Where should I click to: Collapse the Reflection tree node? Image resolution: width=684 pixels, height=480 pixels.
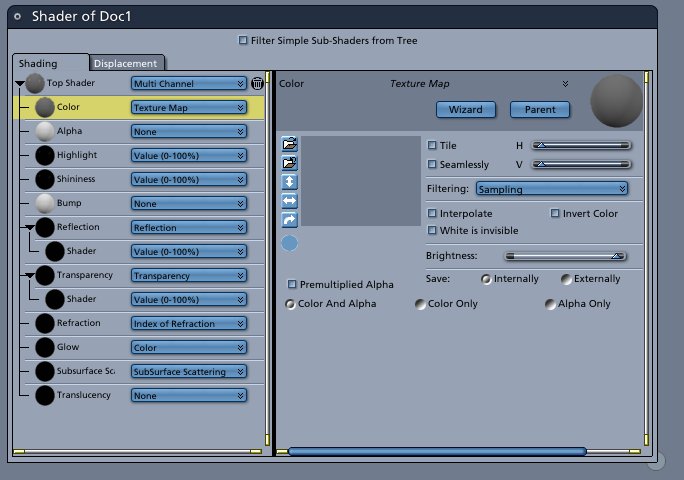[30, 227]
